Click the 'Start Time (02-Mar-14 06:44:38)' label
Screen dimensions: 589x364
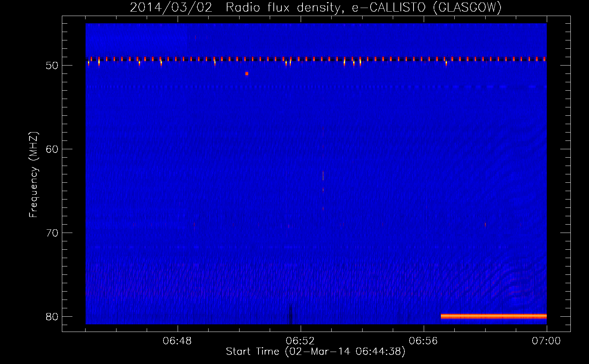(316, 352)
